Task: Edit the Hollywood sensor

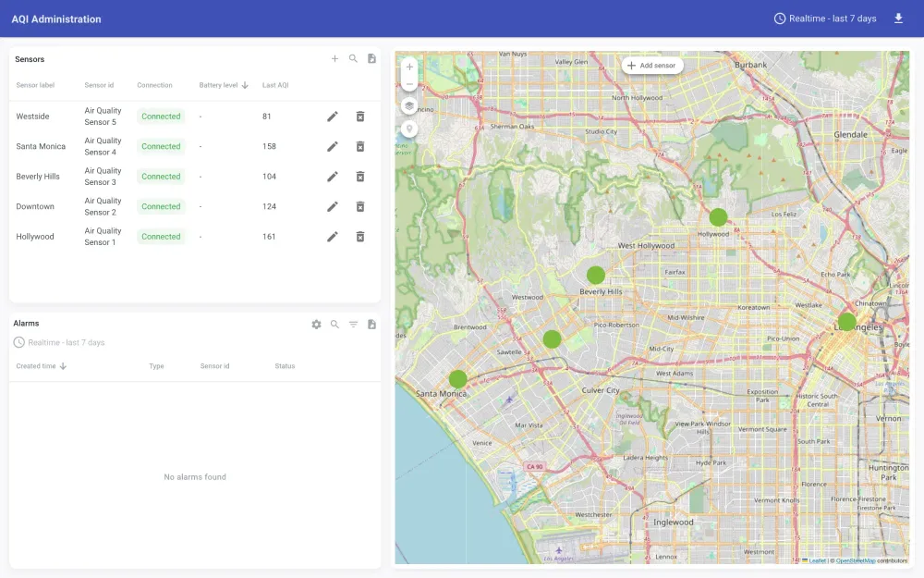Action: [x=333, y=237]
